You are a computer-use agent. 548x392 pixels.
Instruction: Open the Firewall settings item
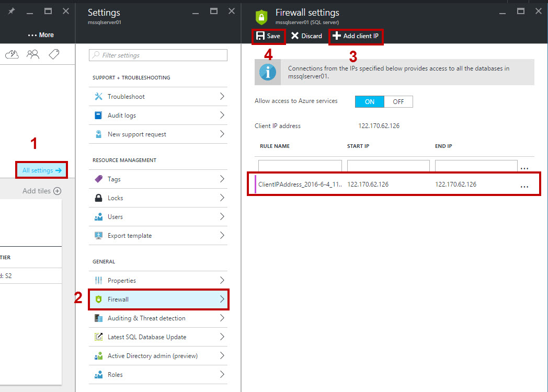click(158, 299)
